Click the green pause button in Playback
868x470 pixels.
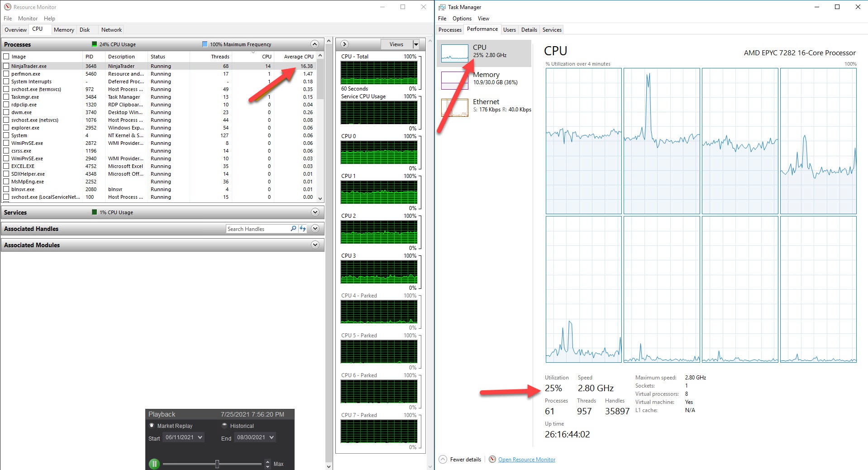(x=154, y=464)
